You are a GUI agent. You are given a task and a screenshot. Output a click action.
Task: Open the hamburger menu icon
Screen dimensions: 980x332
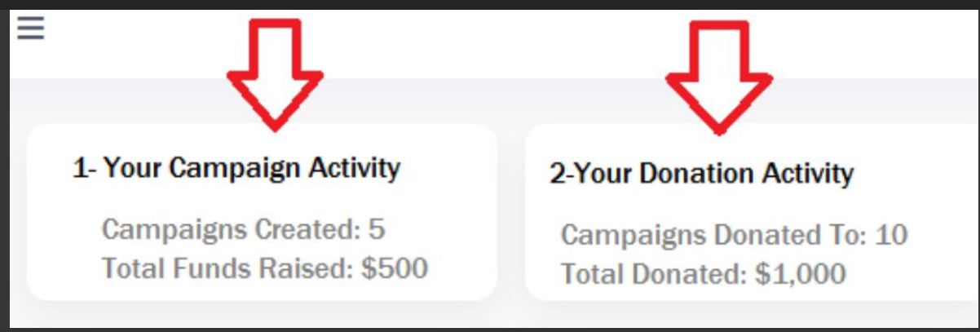pyautogui.click(x=31, y=29)
